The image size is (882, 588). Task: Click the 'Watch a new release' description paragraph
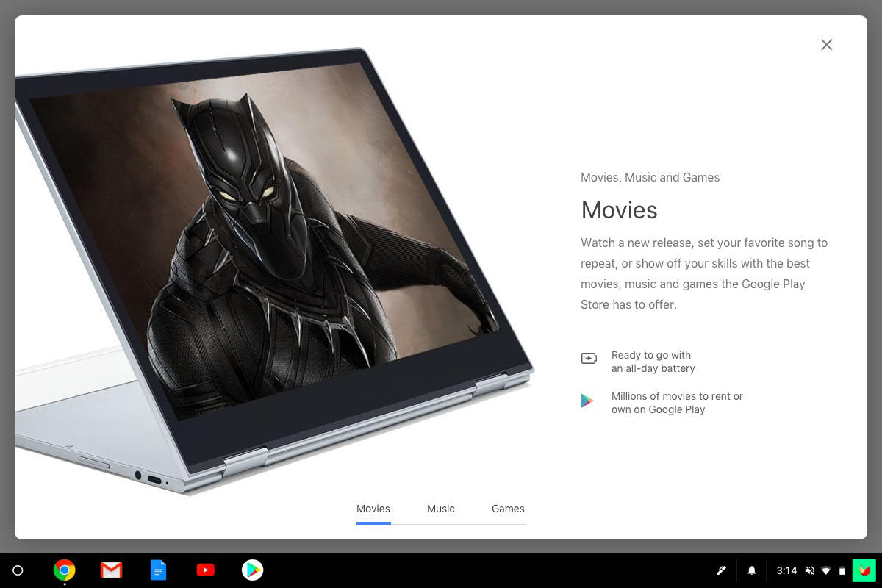click(x=704, y=273)
